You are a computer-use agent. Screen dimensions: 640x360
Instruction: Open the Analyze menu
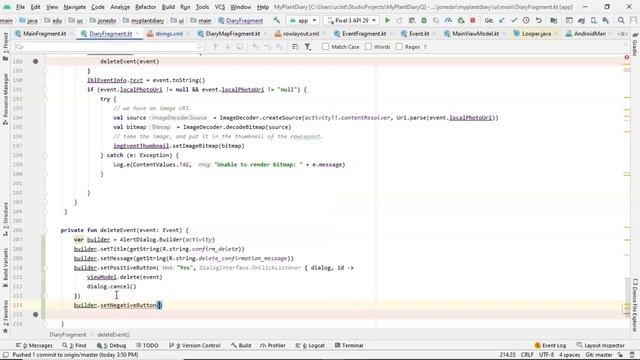120,7
